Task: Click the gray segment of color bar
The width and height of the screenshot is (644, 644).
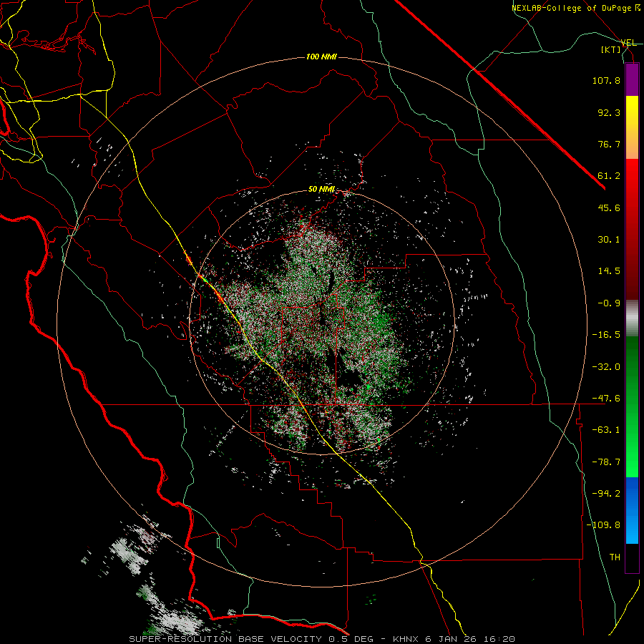Action: pos(632,318)
